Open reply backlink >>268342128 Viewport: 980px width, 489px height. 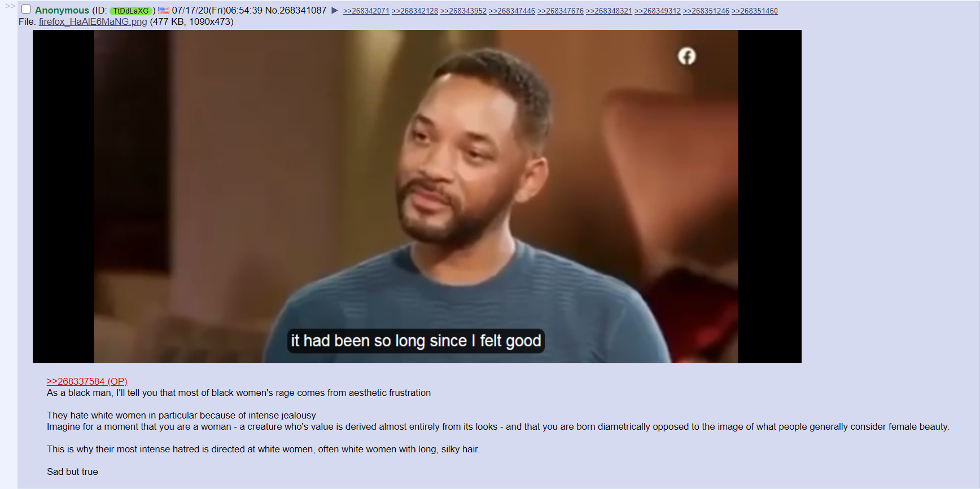[415, 11]
